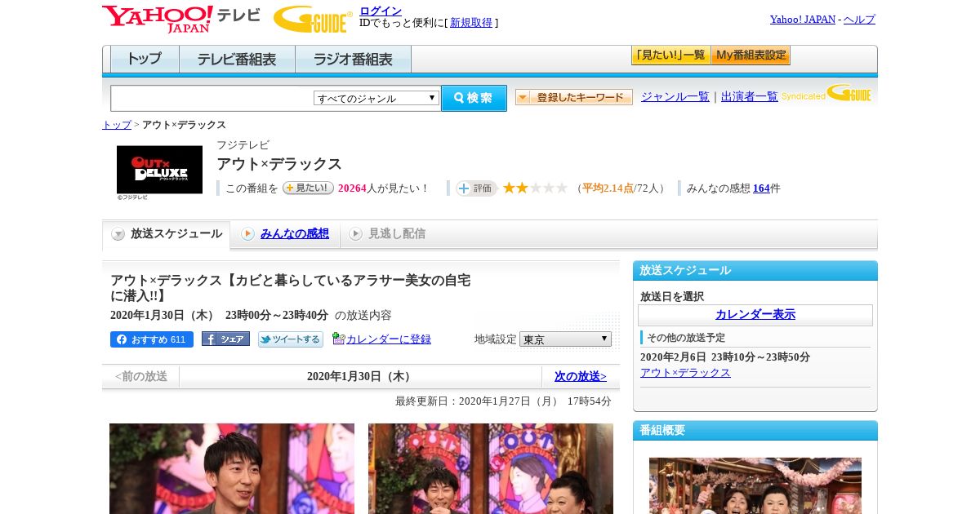The height and width of the screenshot is (514, 980).
Task: Click the ログイン link
Action: click(x=381, y=11)
